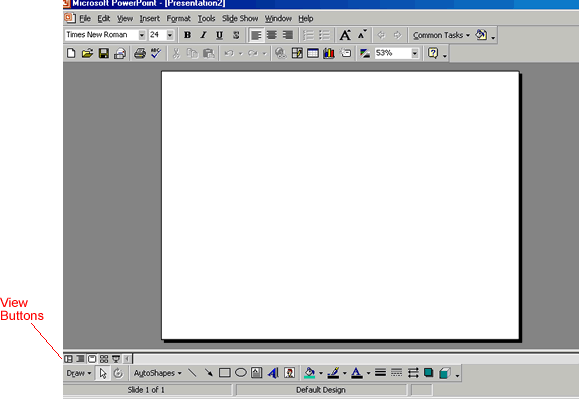
Task: Switch to Slide view button
Action: (92, 359)
